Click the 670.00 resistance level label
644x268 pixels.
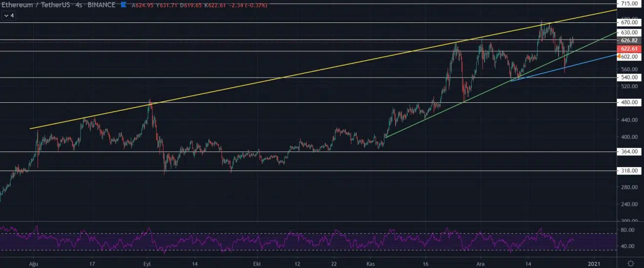click(629, 22)
